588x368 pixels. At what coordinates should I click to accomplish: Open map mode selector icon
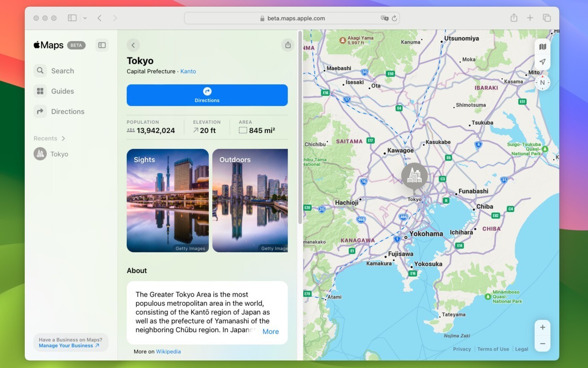pos(543,47)
